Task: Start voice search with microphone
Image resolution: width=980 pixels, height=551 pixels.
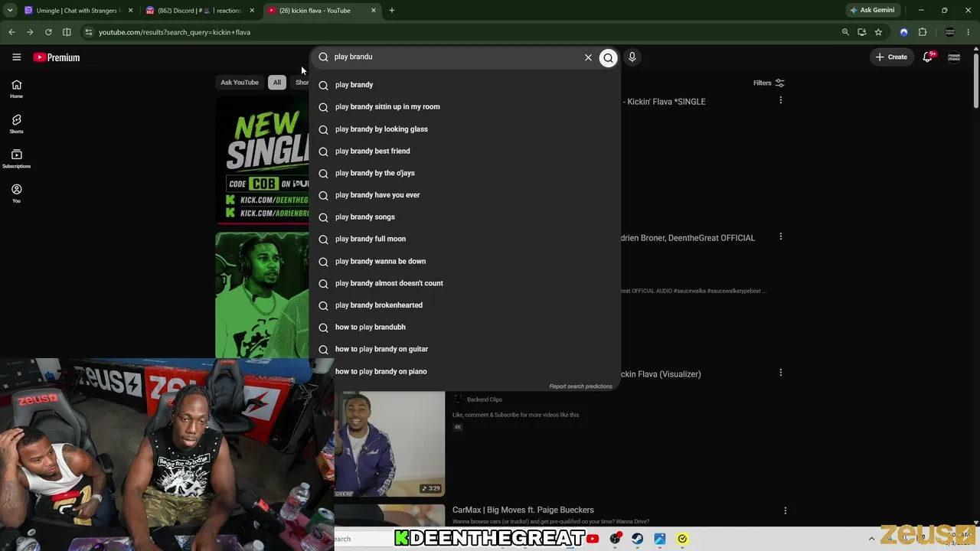Action: [632, 57]
